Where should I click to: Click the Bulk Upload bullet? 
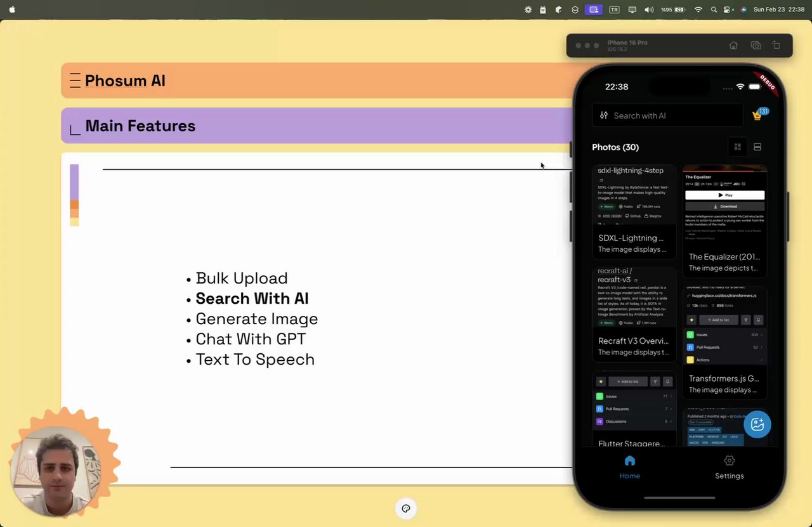[x=242, y=278]
